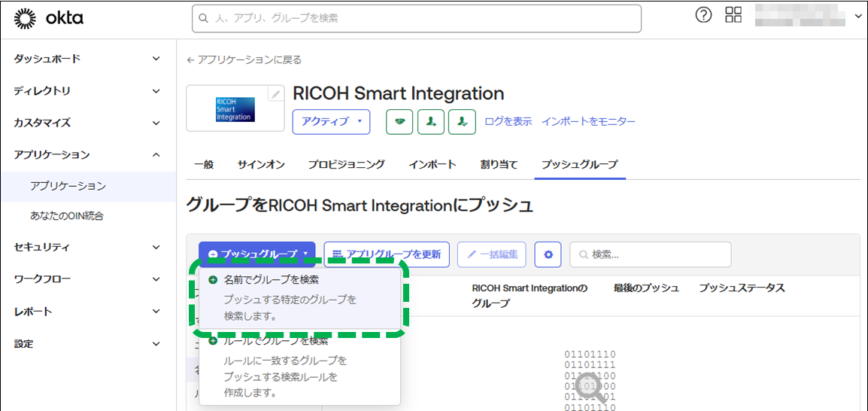
Task: Expand ダッシュボード in the sidebar
Action: [88, 58]
